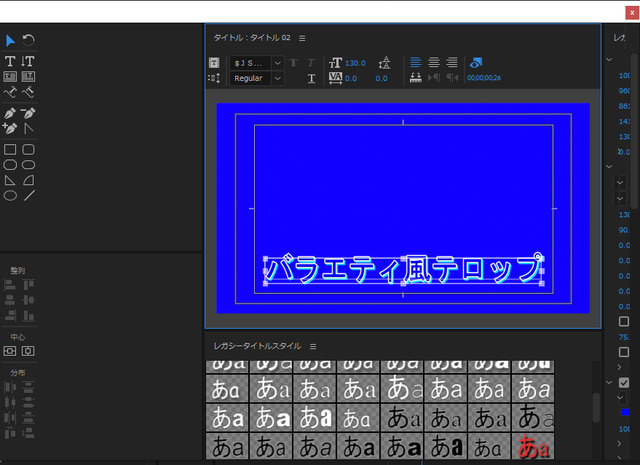The height and width of the screenshot is (465, 640).
Task: Select the Ellipse shape tool
Action: [x=10, y=196]
